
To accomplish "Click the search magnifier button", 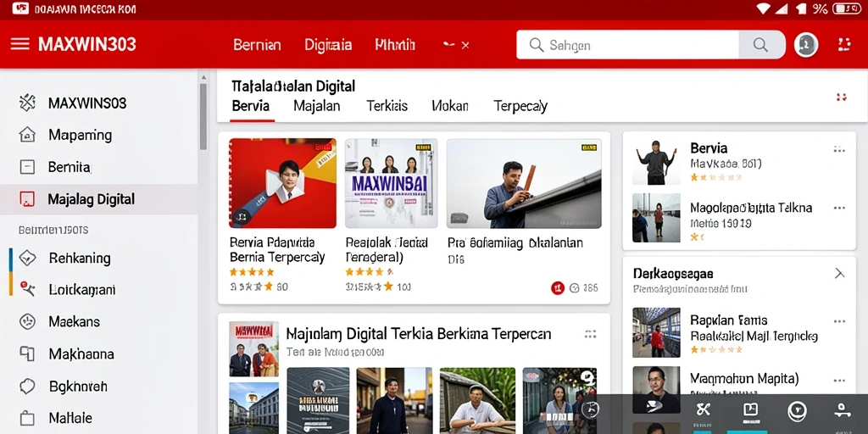I will 761,45.
